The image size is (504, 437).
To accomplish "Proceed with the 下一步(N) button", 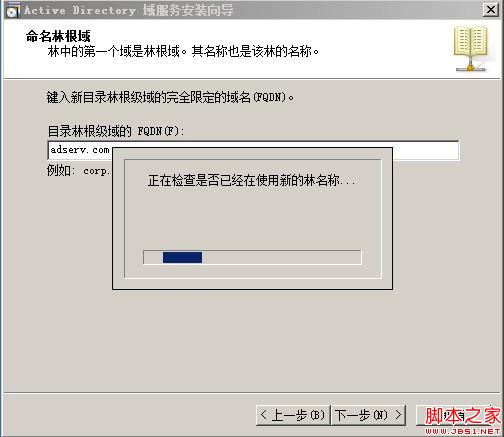I will 368,415.
